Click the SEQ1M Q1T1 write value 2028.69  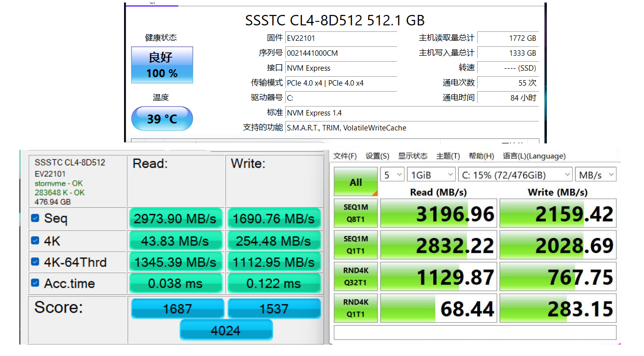coord(558,245)
